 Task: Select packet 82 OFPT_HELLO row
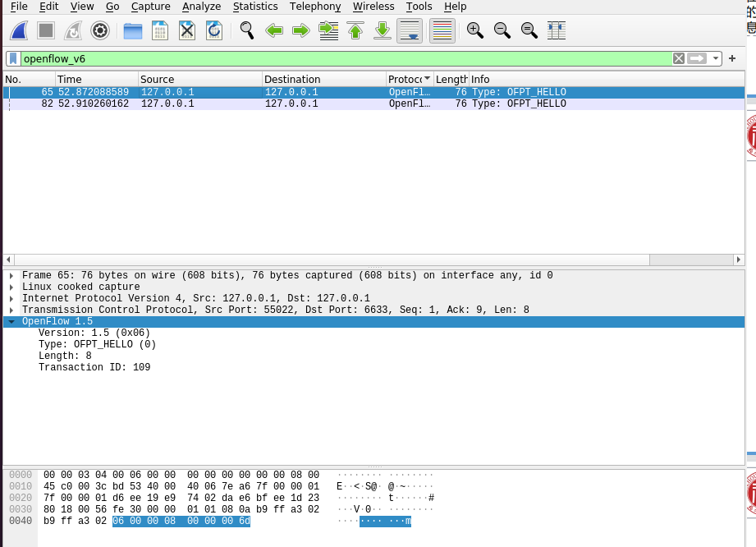[373, 103]
